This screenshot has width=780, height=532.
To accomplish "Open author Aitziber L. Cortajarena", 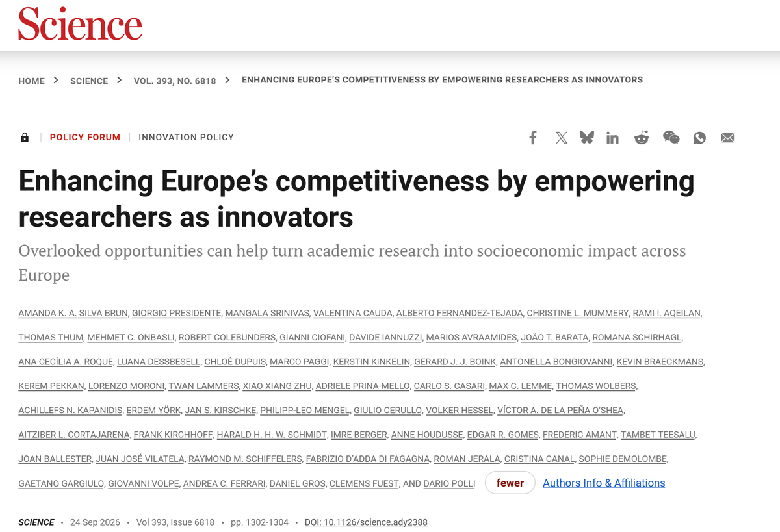I will [74, 435].
